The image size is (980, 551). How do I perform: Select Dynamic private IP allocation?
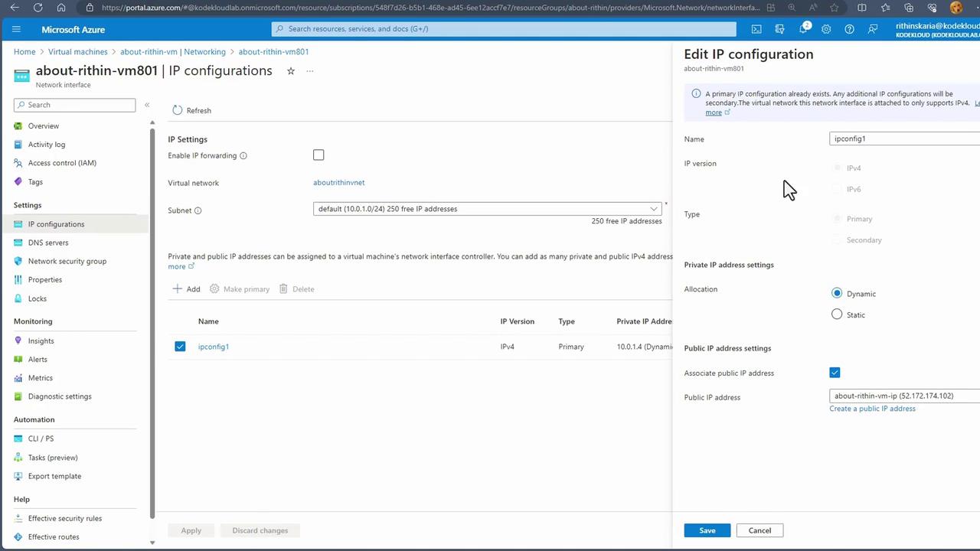tap(837, 293)
